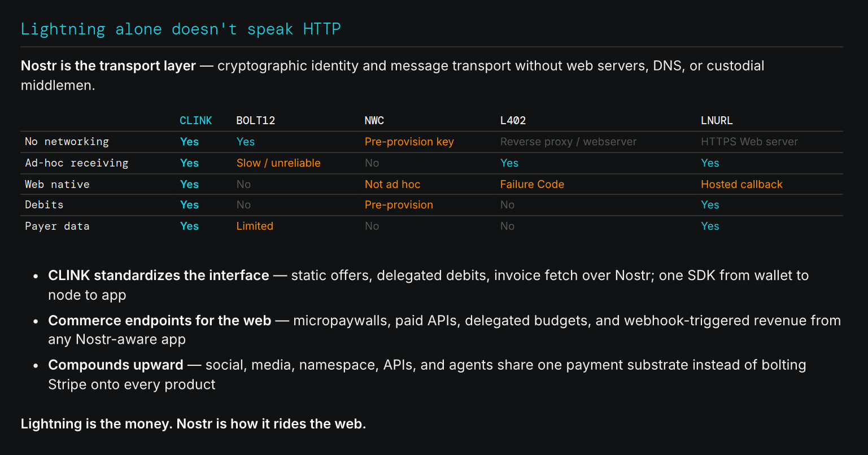Click the bullet "CLINK standardizes the interface"
868x455 pixels.
159,275
